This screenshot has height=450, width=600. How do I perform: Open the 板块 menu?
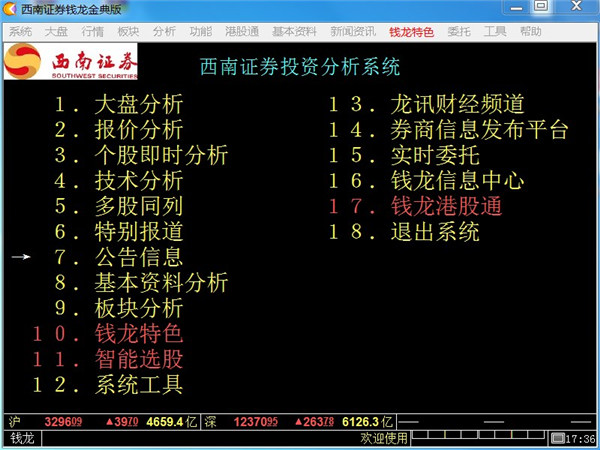tap(128, 31)
